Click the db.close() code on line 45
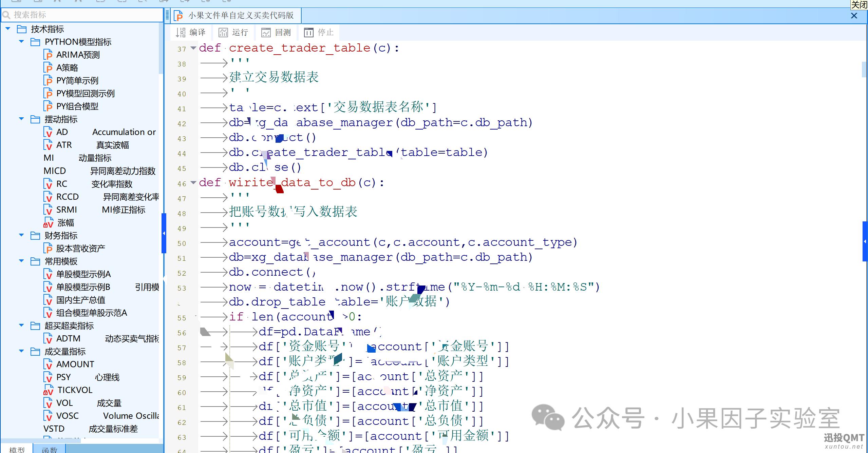This screenshot has height=453, width=868. 265,167
